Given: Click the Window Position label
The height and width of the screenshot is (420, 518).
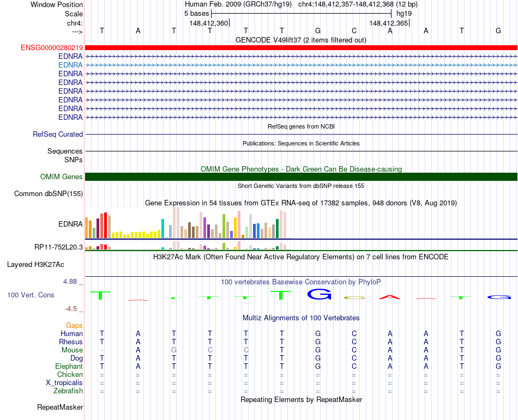Looking at the screenshot, I should pos(57,4).
